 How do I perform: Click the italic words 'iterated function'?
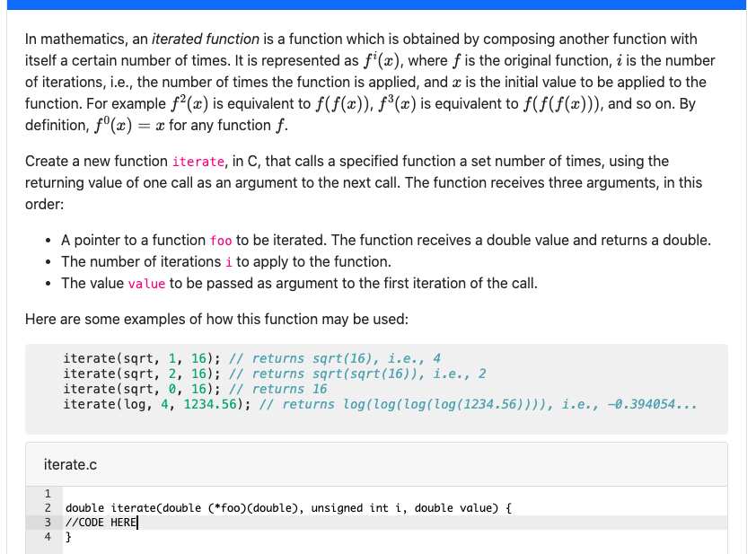(x=206, y=39)
